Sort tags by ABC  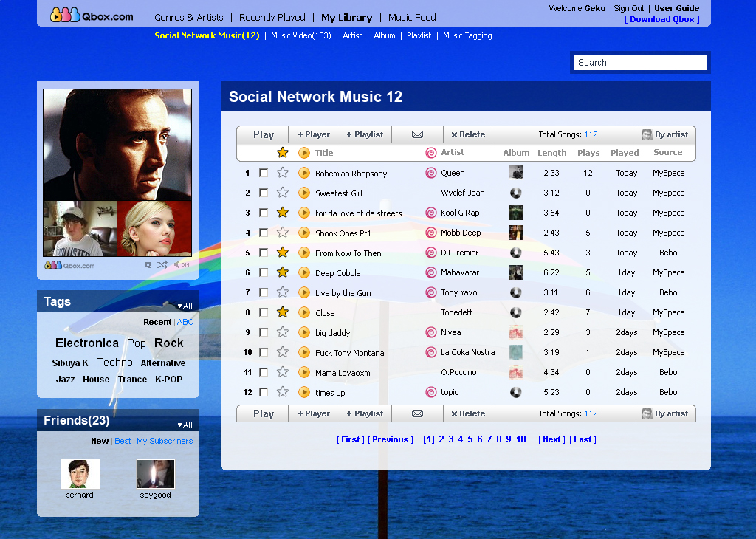tap(185, 322)
